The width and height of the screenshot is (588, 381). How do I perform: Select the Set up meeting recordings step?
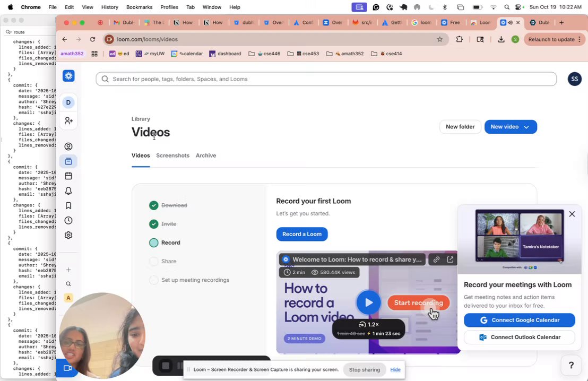pos(189,280)
